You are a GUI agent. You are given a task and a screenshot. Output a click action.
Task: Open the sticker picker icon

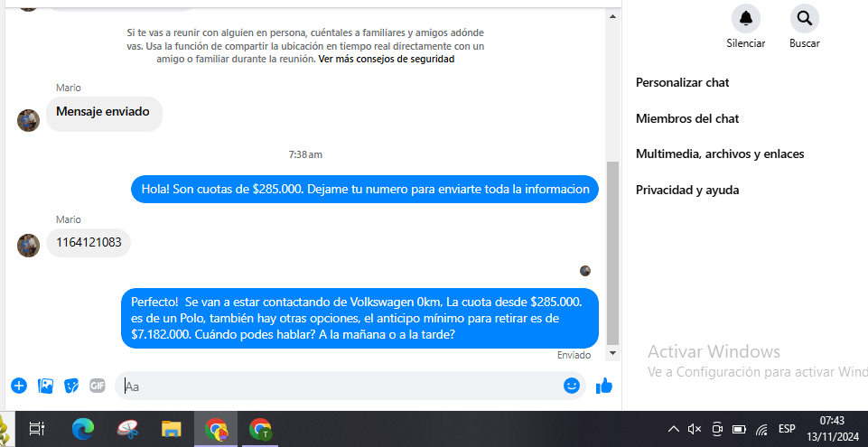point(71,386)
